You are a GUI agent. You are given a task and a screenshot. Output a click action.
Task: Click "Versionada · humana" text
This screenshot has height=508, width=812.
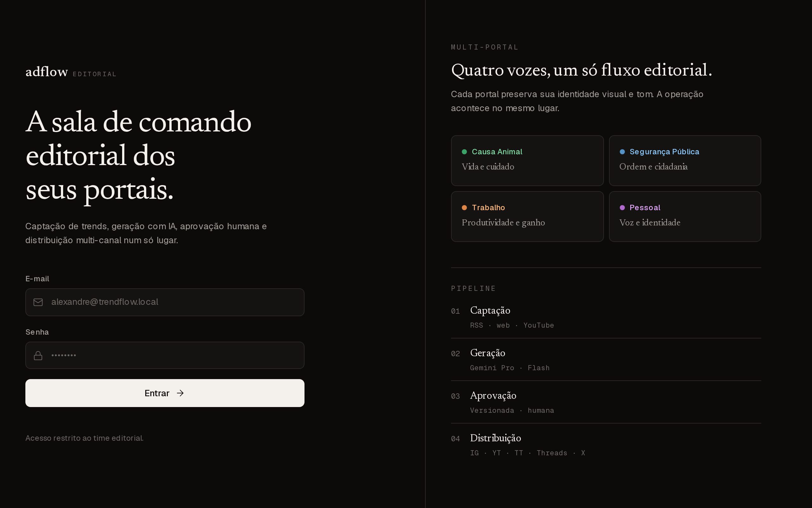[512, 410]
